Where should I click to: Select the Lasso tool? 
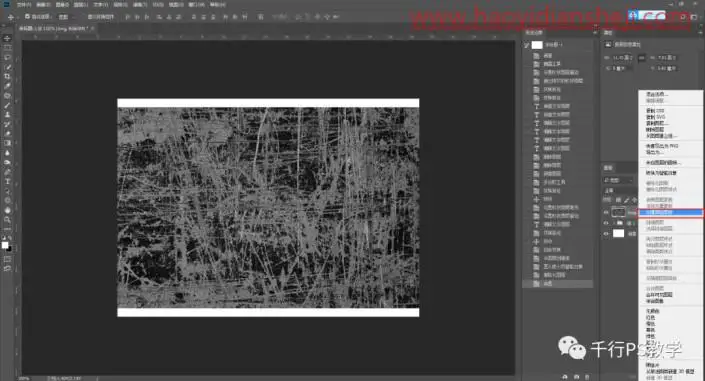[7, 57]
